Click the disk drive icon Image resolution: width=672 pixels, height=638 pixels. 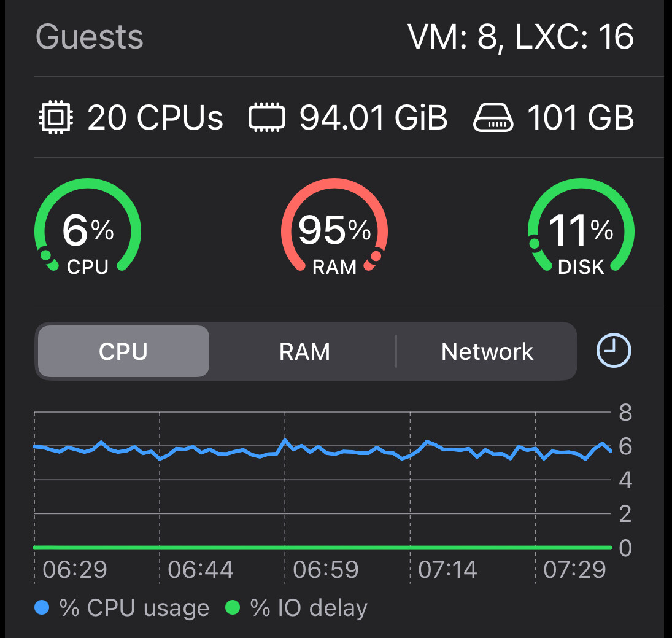pos(493,118)
